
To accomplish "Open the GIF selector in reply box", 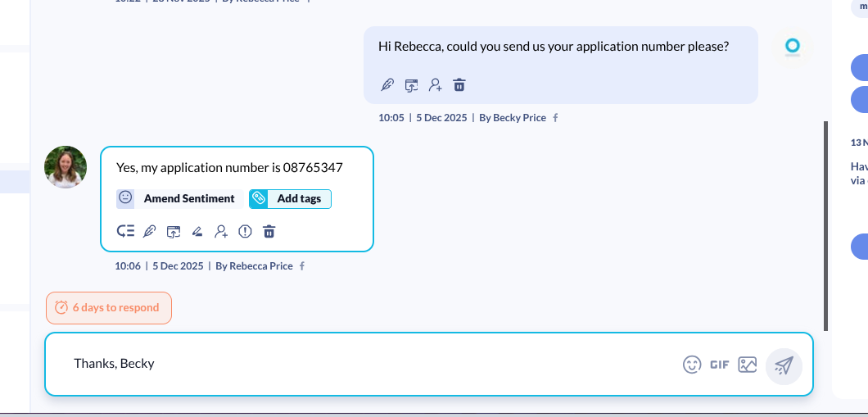I will tap(720, 365).
